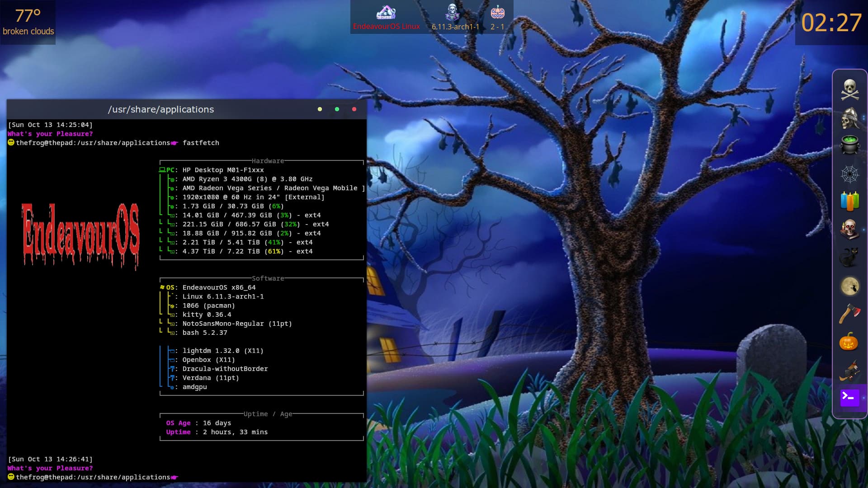Click the 'AMD Ryzen 3 4300G' CPU line
This screenshot has height=488, width=868.
247,179
